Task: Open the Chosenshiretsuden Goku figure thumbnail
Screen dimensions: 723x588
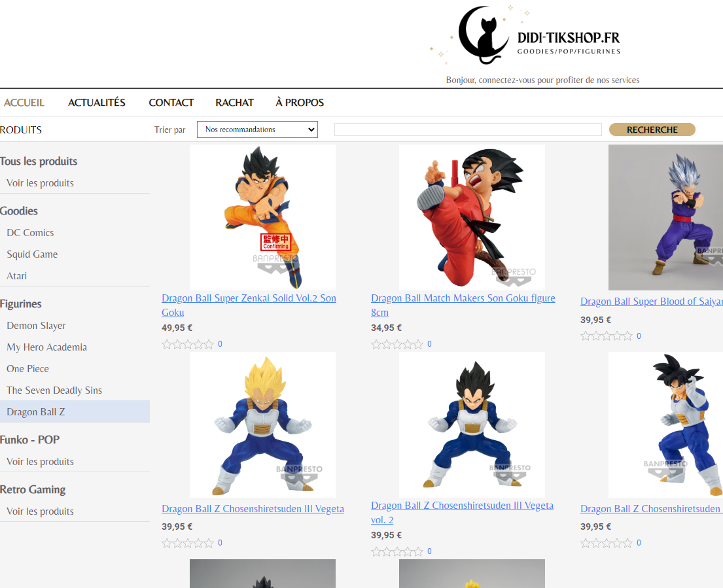Action: point(666,425)
